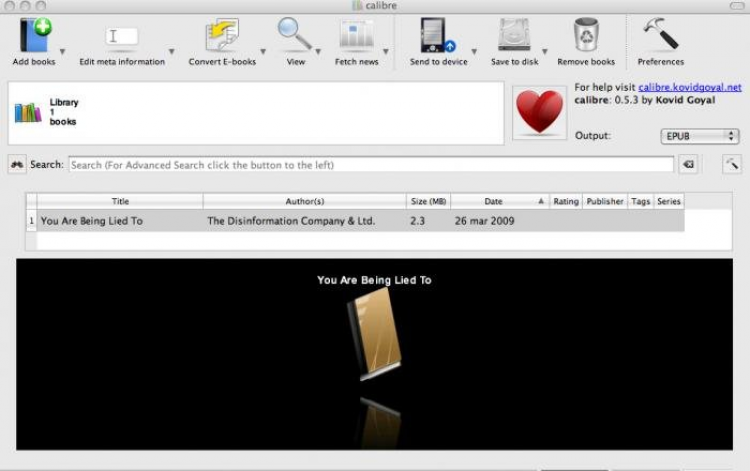
Task: Select 'You Are Being Lied To' title cell
Action: [120, 221]
